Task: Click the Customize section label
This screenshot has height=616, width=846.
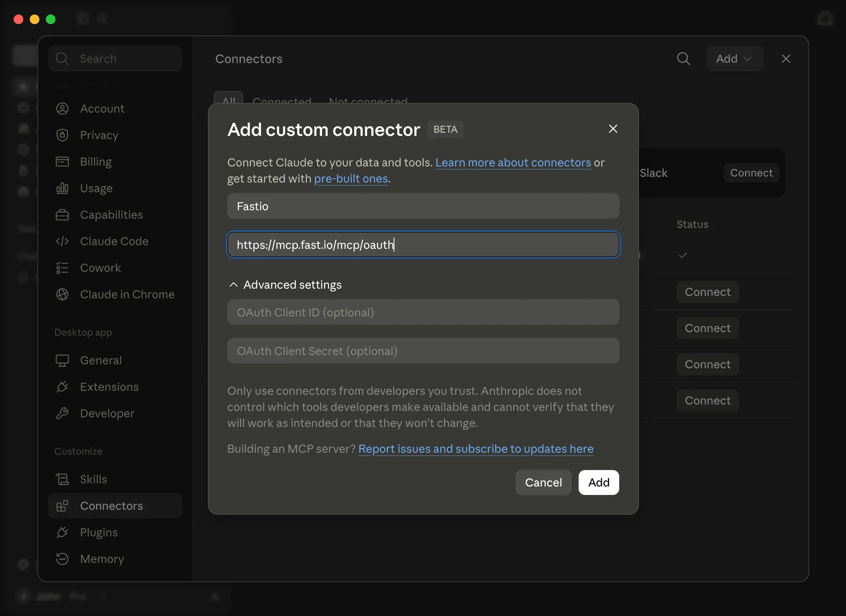Action: [x=78, y=451]
